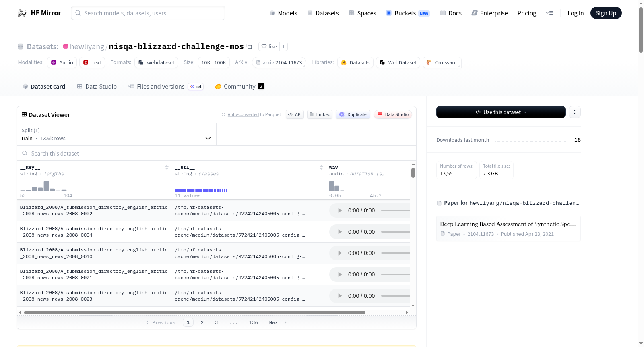Click the HF Mirror logo icon
Viewport: 644px width, 347px height.
pyautogui.click(x=22, y=13)
